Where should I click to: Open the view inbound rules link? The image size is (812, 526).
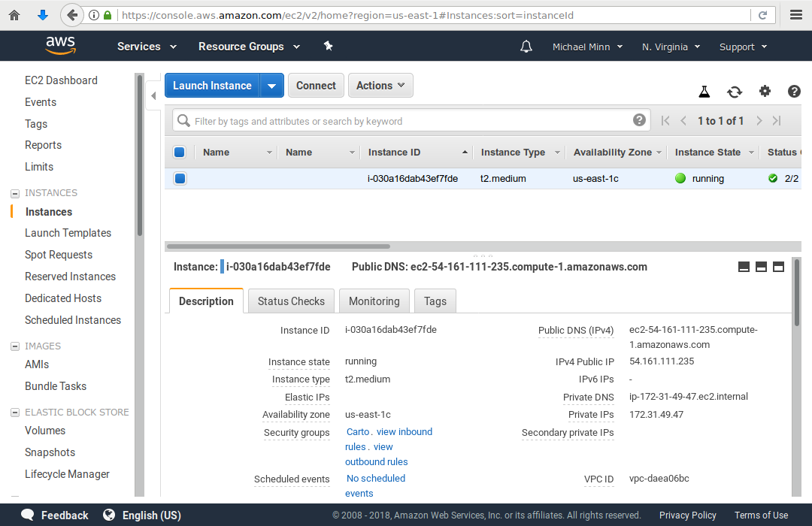[x=404, y=432]
